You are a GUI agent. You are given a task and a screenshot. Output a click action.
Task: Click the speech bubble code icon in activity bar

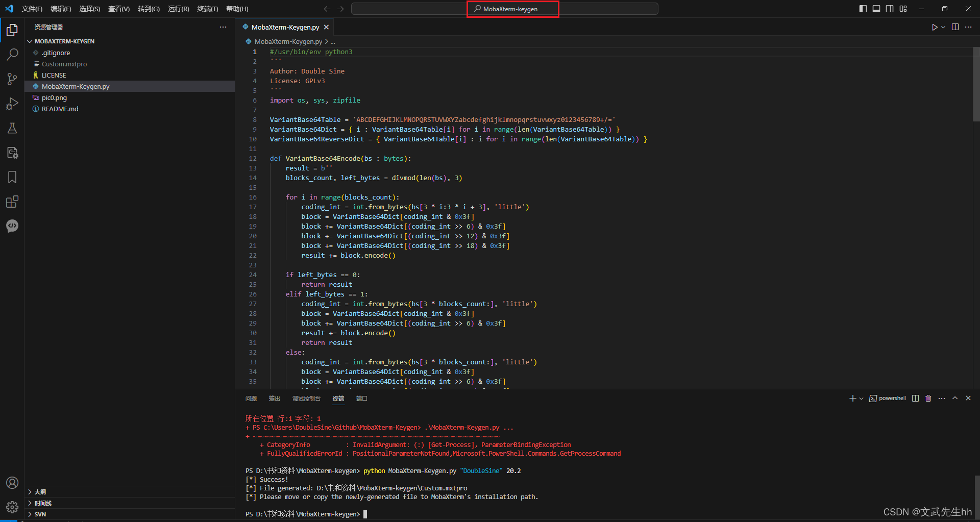pos(12,226)
